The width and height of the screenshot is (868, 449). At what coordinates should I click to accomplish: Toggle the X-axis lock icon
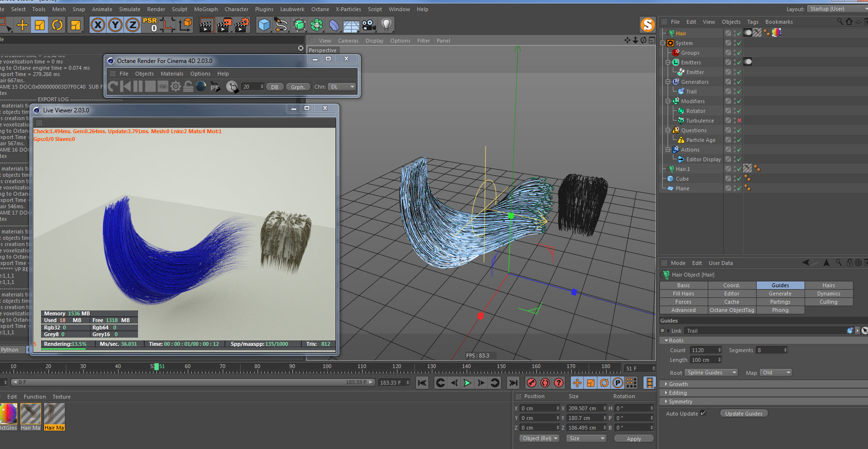tap(98, 25)
